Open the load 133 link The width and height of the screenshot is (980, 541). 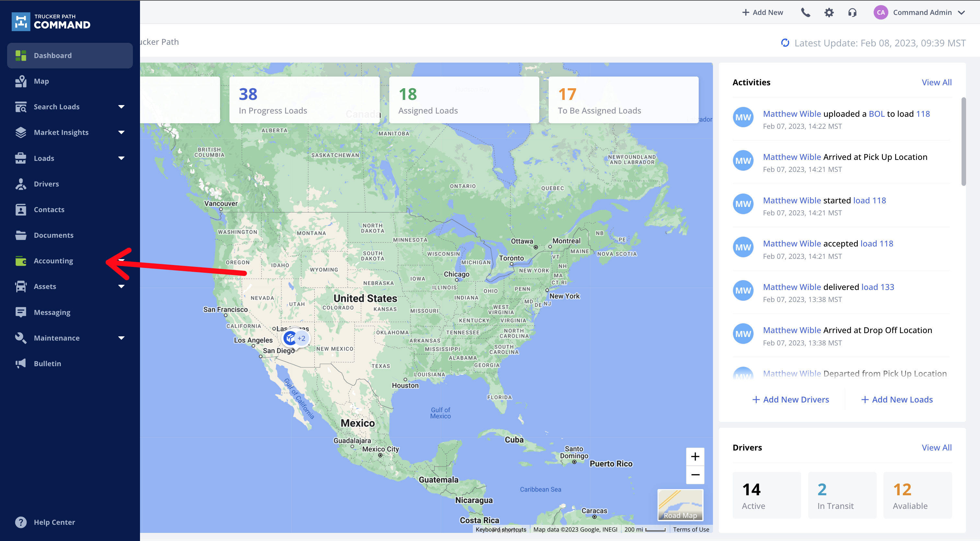coord(878,287)
